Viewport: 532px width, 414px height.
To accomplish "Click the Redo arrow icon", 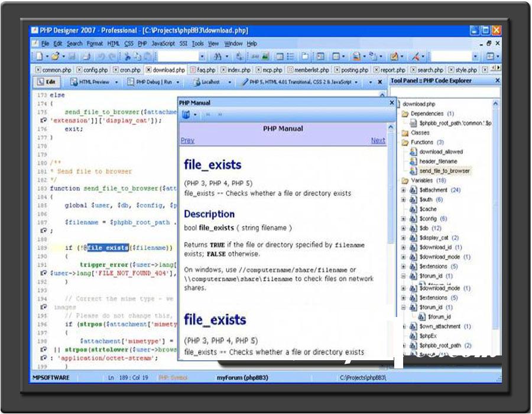I will (x=112, y=56).
